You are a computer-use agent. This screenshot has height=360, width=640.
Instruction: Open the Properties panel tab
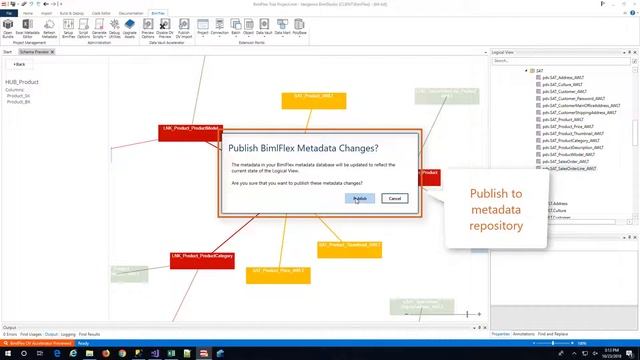click(500, 334)
